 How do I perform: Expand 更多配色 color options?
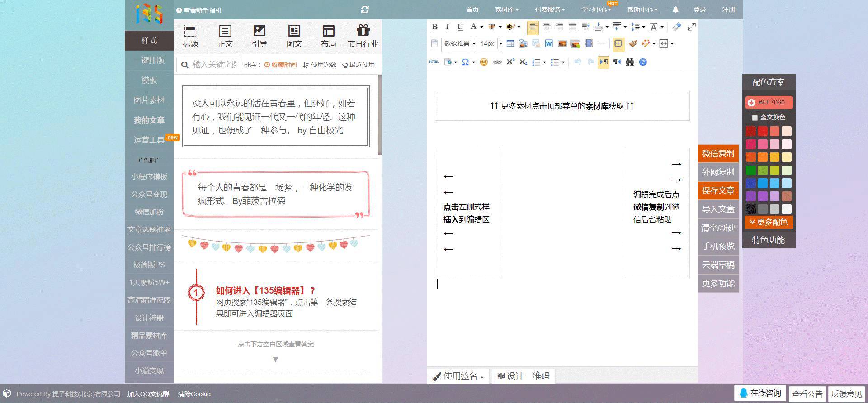point(769,222)
